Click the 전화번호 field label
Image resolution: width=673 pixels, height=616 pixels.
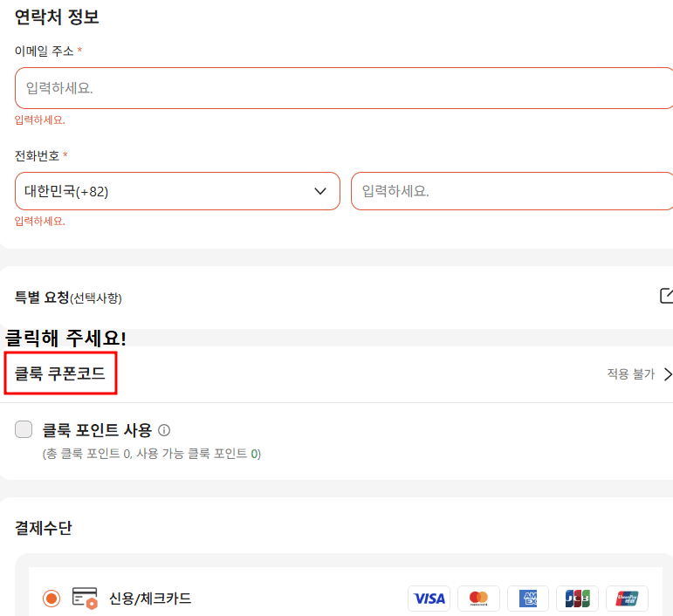[37, 155]
